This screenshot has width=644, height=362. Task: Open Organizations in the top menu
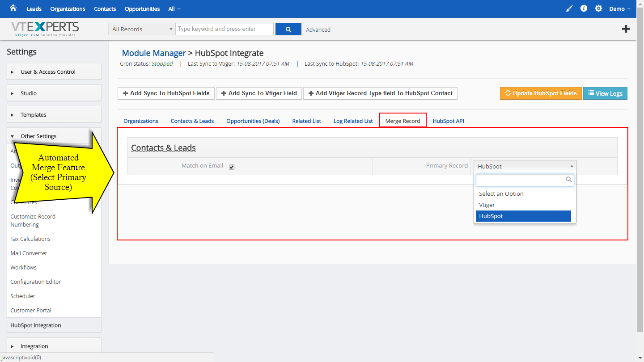pos(68,9)
